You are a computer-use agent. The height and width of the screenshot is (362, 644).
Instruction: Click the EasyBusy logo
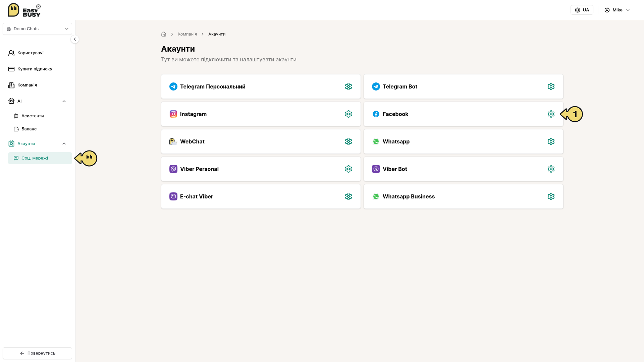pos(24,10)
